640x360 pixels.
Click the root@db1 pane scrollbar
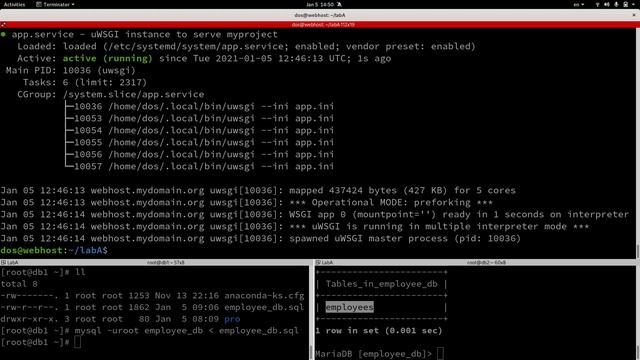(x=311, y=313)
